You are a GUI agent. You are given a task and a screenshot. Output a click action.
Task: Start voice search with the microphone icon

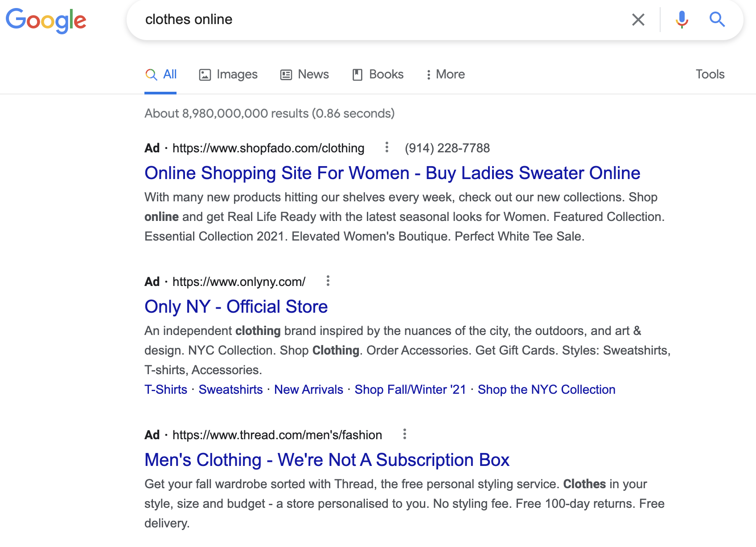coord(682,20)
